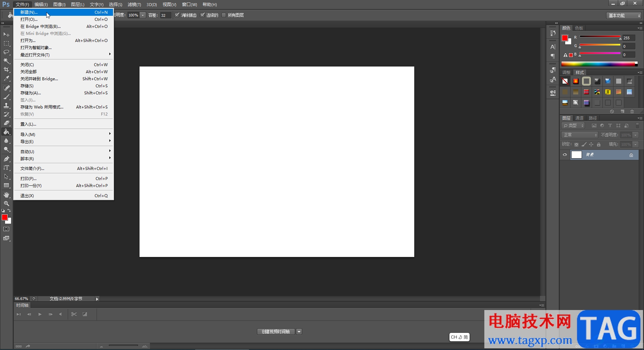
Task: Open the blend mode dropdown
Action: pyautogui.click(x=580, y=135)
